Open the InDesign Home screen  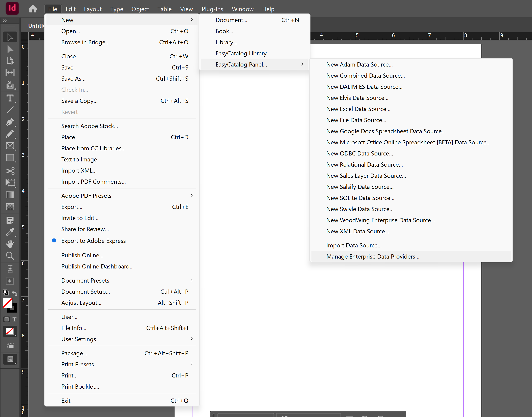33,9
